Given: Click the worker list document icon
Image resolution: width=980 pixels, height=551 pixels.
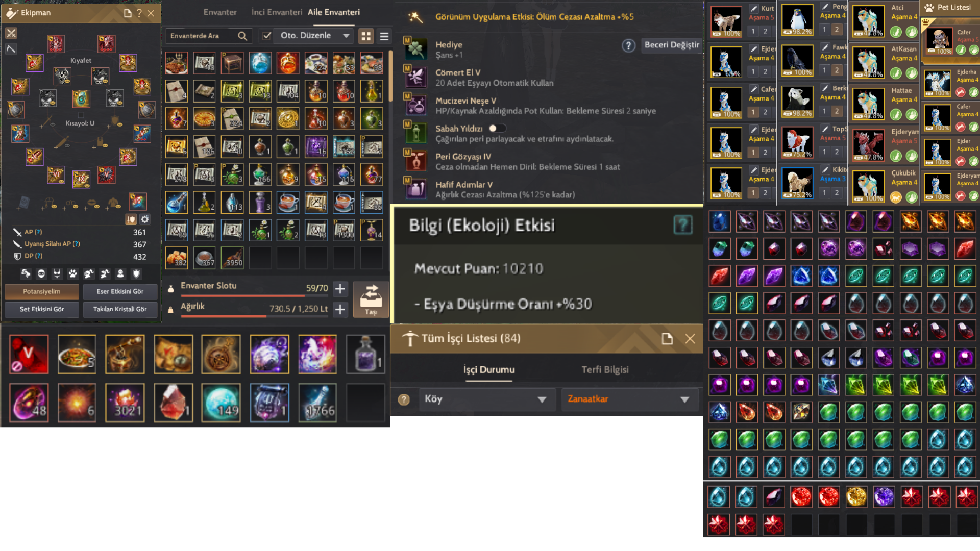Looking at the screenshot, I should tap(667, 339).
